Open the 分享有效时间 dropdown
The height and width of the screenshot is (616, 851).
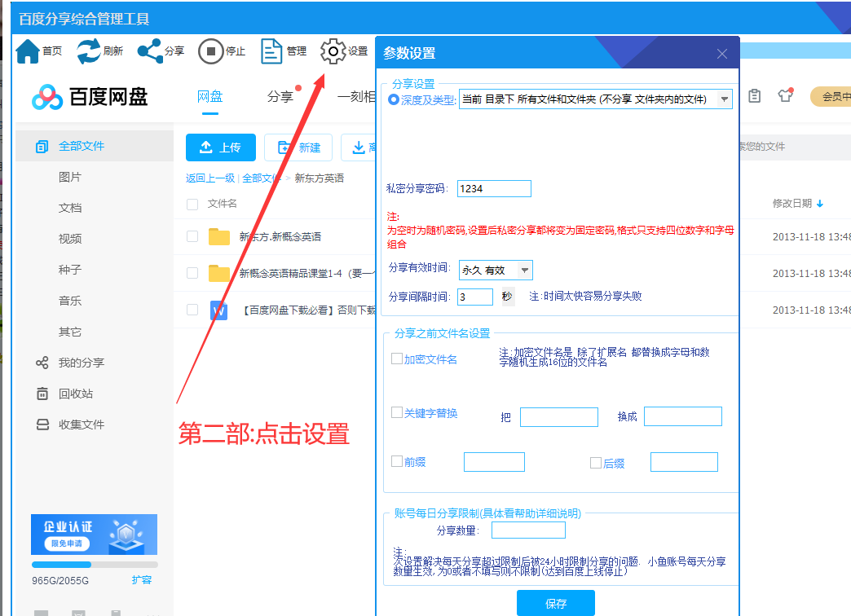(x=524, y=270)
